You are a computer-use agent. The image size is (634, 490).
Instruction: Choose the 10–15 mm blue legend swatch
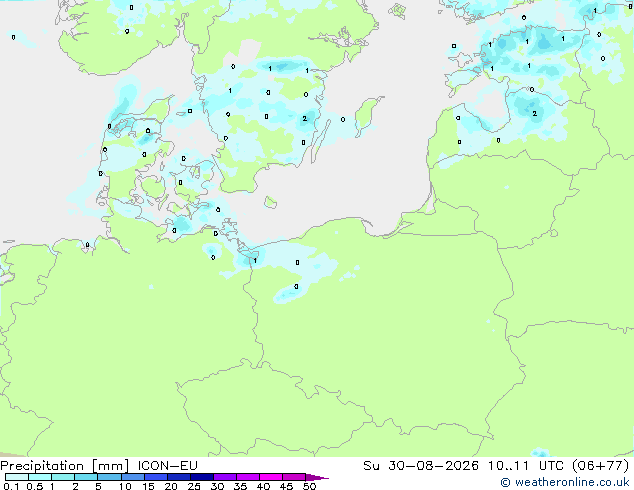tap(133, 477)
